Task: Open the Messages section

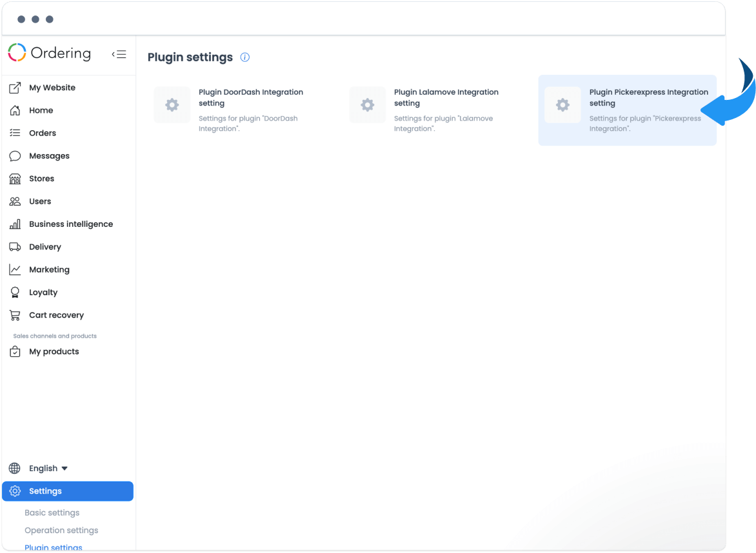Action: coord(49,156)
